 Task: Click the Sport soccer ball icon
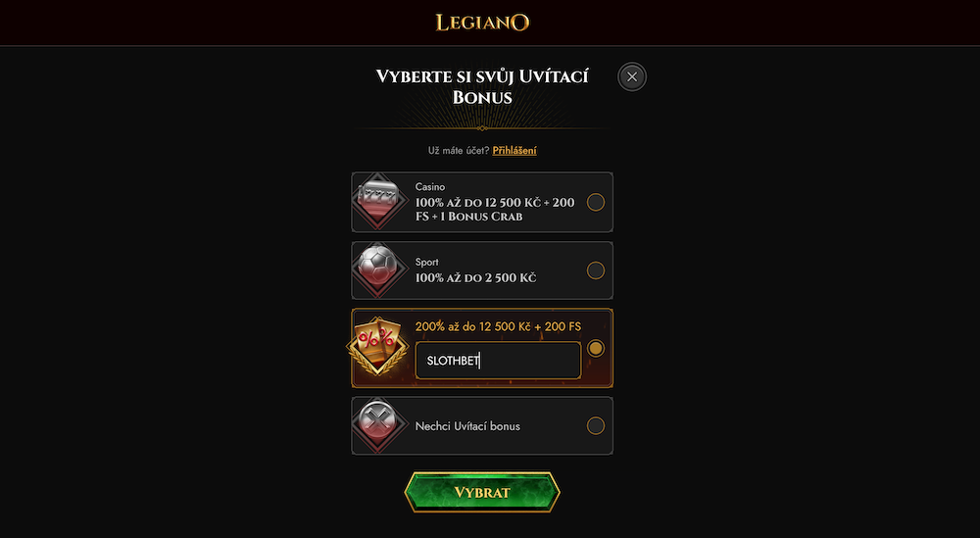tap(378, 269)
